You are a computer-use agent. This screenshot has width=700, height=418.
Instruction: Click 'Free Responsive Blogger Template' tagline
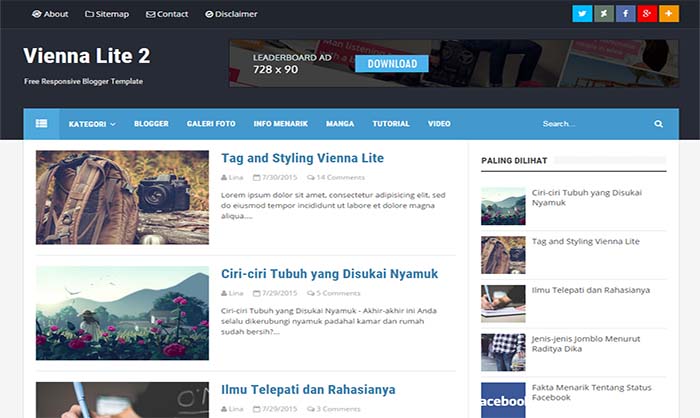[83, 81]
